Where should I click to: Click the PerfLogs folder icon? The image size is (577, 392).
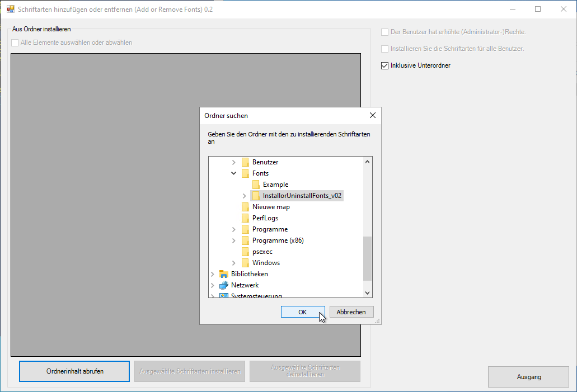point(245,218)
